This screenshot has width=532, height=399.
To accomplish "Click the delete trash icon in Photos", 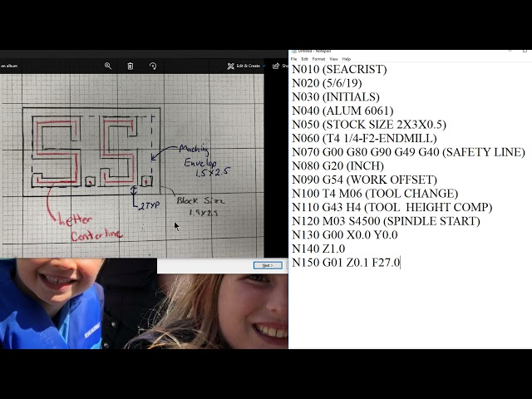I will pos(131,66).
